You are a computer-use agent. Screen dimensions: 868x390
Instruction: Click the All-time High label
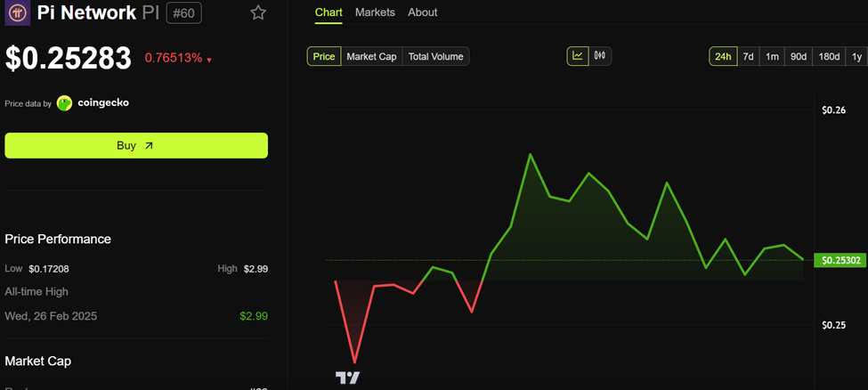[37, 291]
